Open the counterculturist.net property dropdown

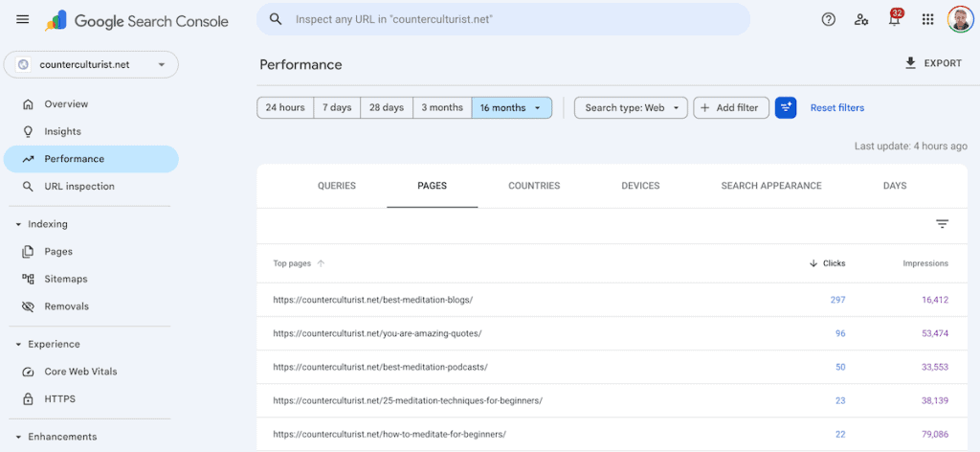[91, 64]
